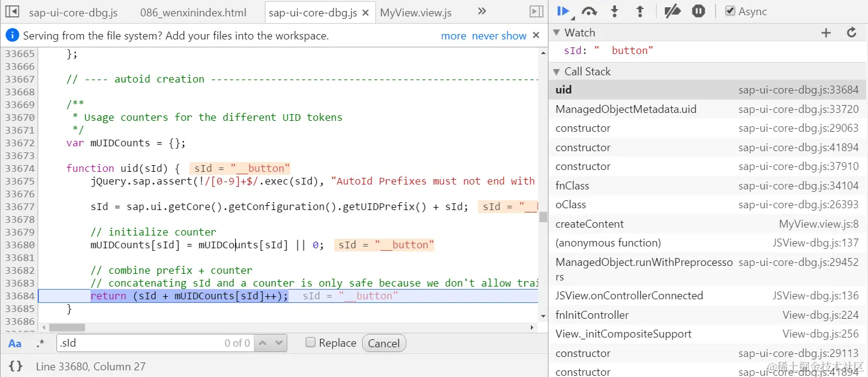Screen dimensions: 868x377
Task: Select the oClass stack frame
Action: [x=708, y=205]
